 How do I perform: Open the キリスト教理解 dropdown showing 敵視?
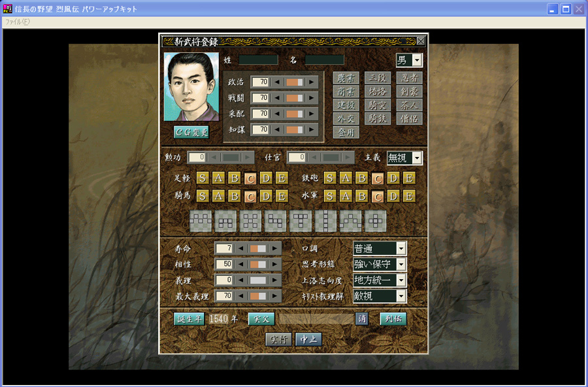(401, 296)
